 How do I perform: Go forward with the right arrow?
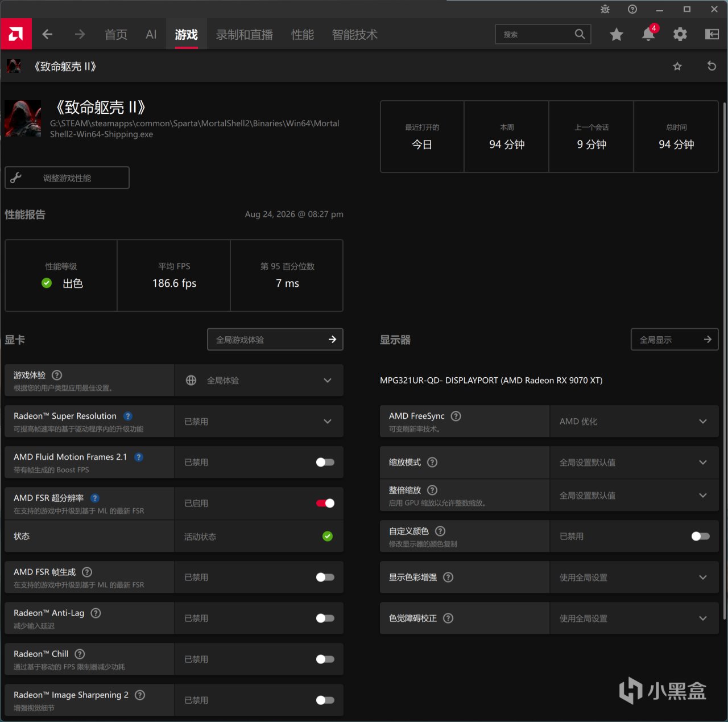[80, 35]
